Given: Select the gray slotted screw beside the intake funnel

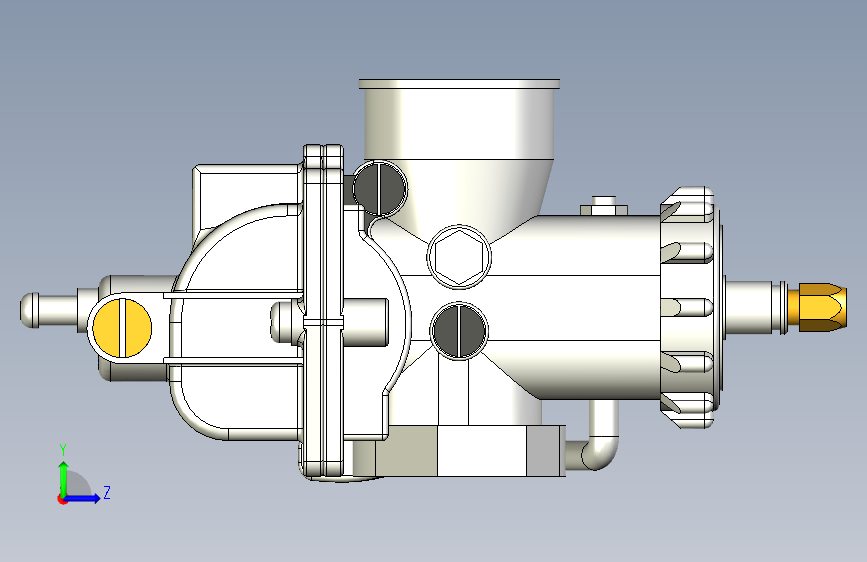Looking at the screenshot, I should [379, 188].
